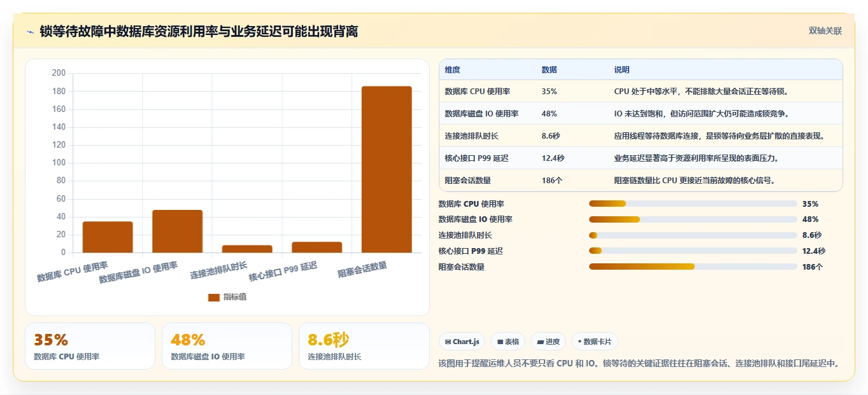Click the 数据库 CPU 使用率 chart bar
This screenshot has width=868, height=395.
click(x=108, y=237)
